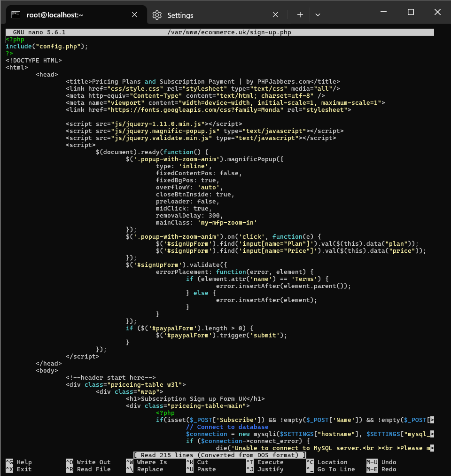Click the css/style.css link line

203,88
